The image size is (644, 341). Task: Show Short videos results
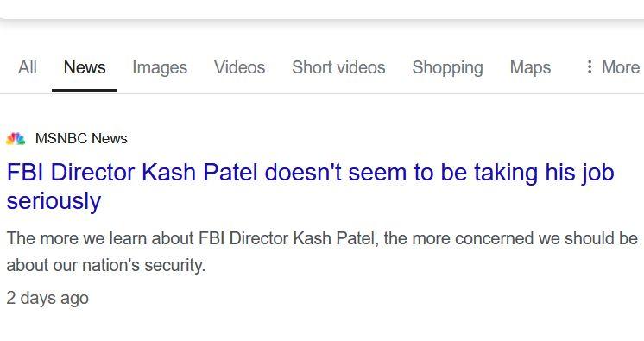pyautogui.click(x=339, y=67)
